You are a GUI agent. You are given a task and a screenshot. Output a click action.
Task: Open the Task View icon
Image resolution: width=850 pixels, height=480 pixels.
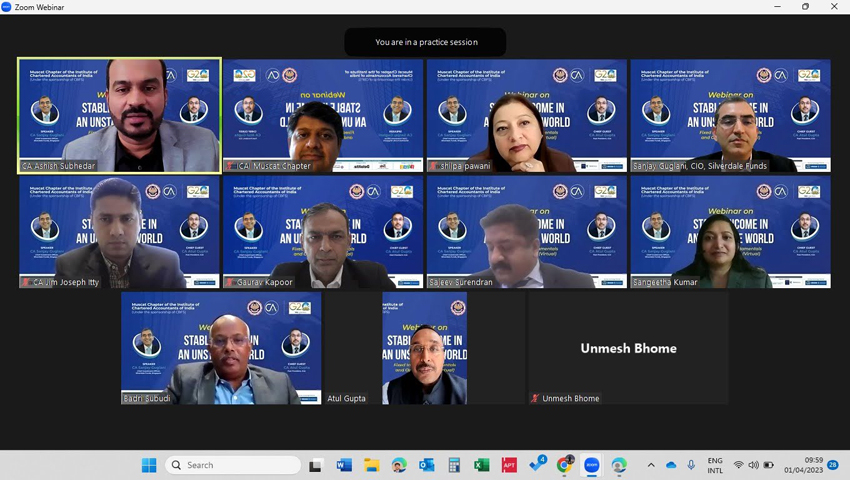click(x=316, y=465)
